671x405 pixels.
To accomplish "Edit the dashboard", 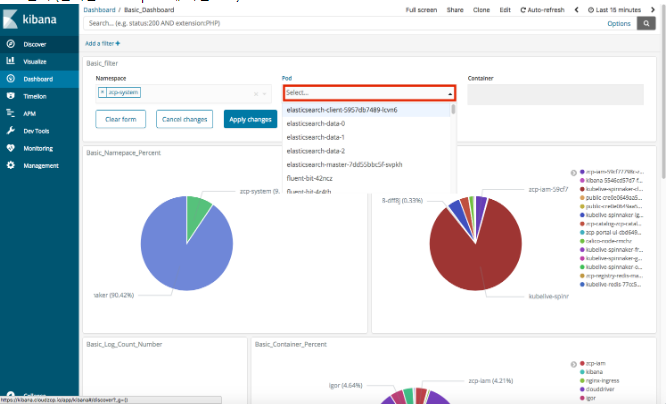I will pyautogui.click(x=505, y=10).
